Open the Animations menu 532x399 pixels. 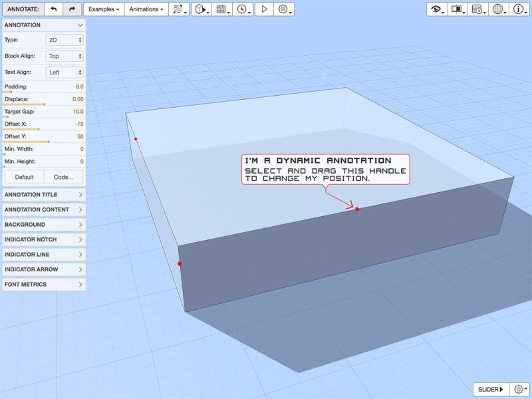coord(145,9)
